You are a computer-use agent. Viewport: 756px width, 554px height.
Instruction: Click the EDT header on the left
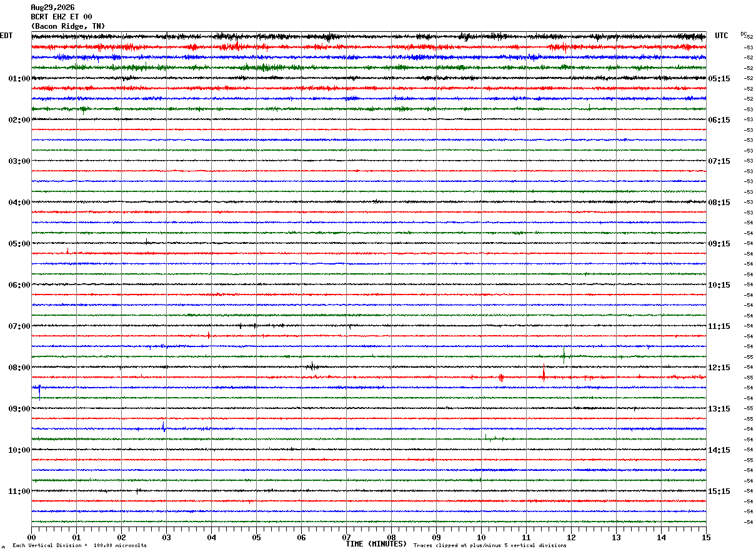click(x=6, y=36)
